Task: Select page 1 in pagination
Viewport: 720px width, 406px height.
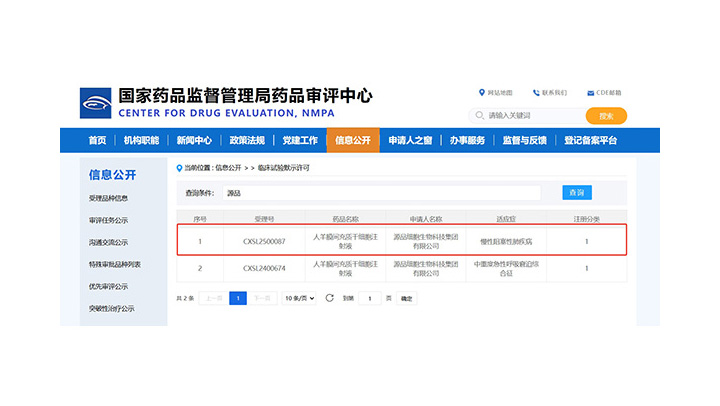Action: click(238, 298)
